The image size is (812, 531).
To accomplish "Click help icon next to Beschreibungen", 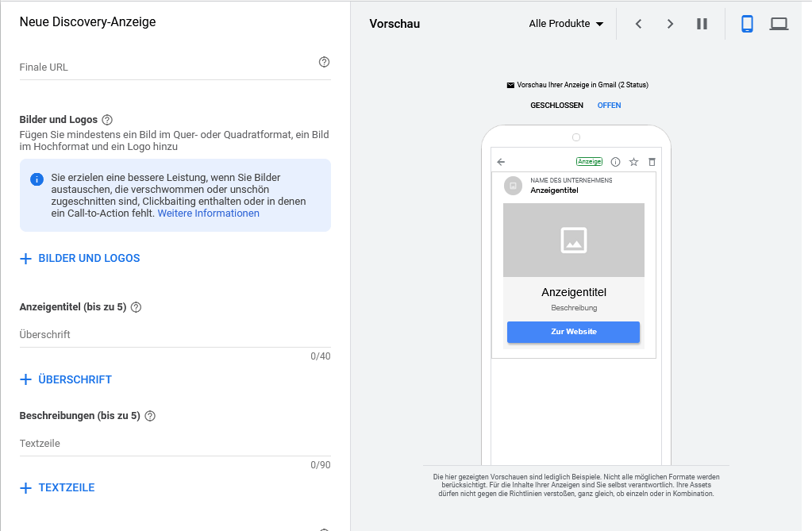I will (150, 416).
